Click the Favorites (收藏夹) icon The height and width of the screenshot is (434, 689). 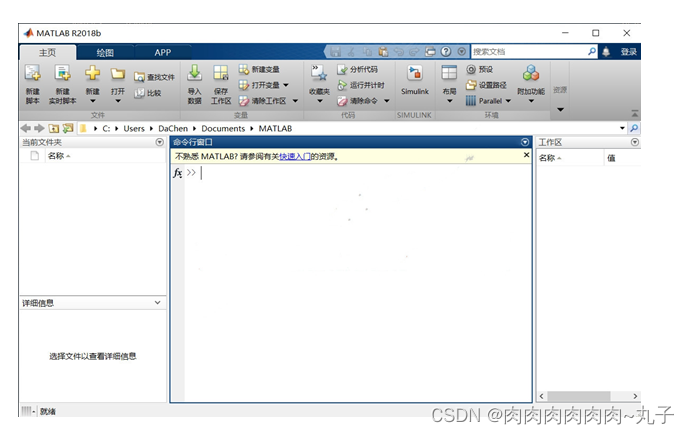[319, 73]
